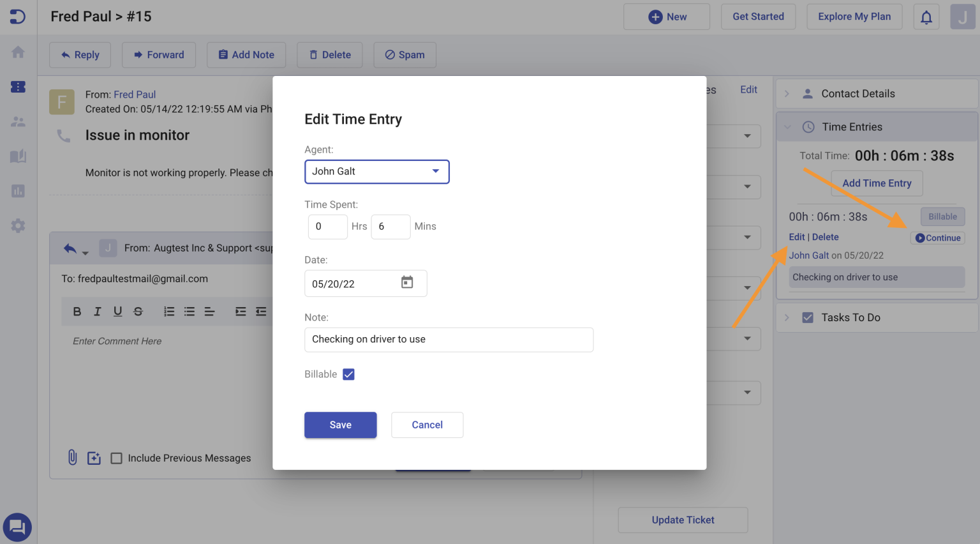
Task: Apply bold formatting in the comment editor
Action: click(77, 311)
